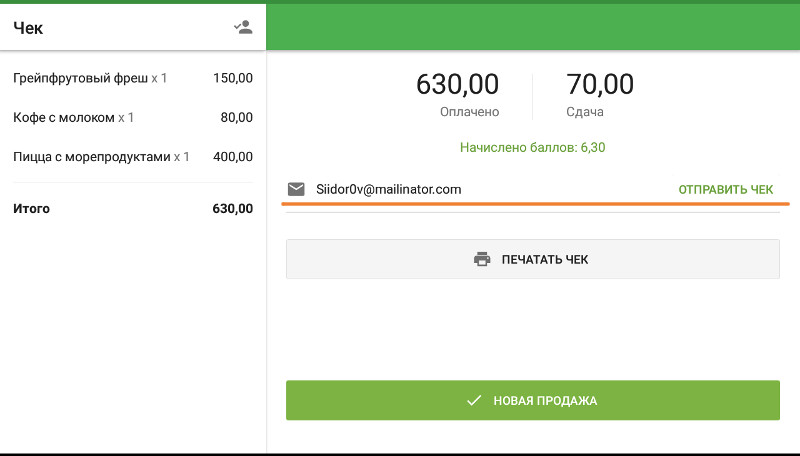Click the printer icon on the print button
This screenshot has height=456, width=800.
coord(482,259)
